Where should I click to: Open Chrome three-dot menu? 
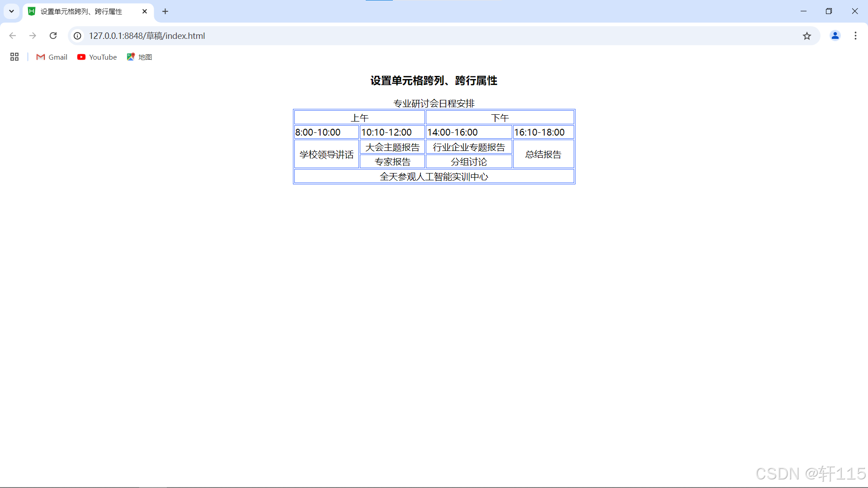point(855,36)
